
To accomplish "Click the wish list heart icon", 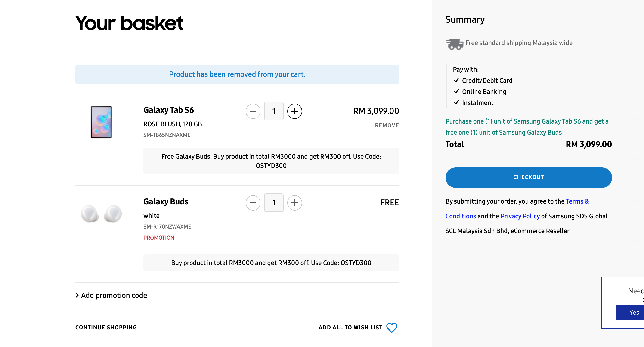I will coord(391,328).
